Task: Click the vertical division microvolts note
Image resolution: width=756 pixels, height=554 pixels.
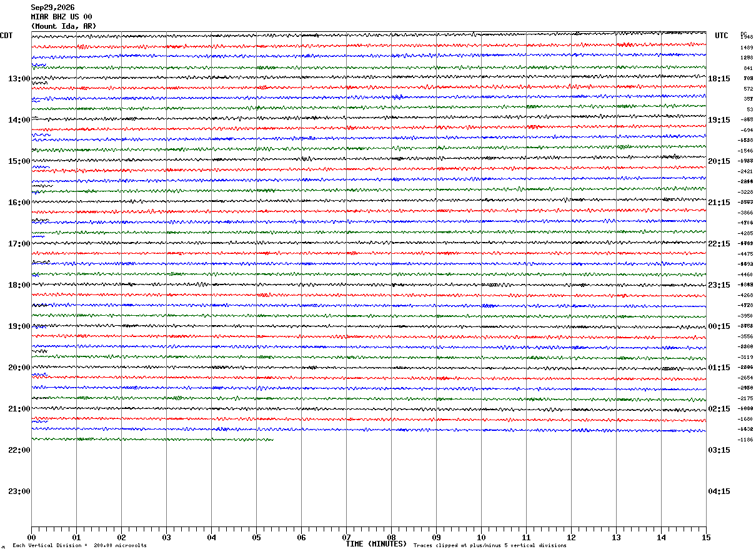Action: pos(79,545)
